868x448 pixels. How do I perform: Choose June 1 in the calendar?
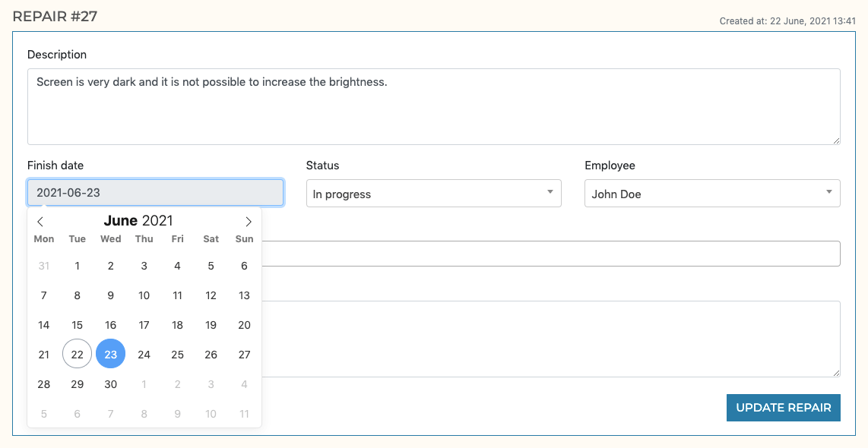click(77, 266)
